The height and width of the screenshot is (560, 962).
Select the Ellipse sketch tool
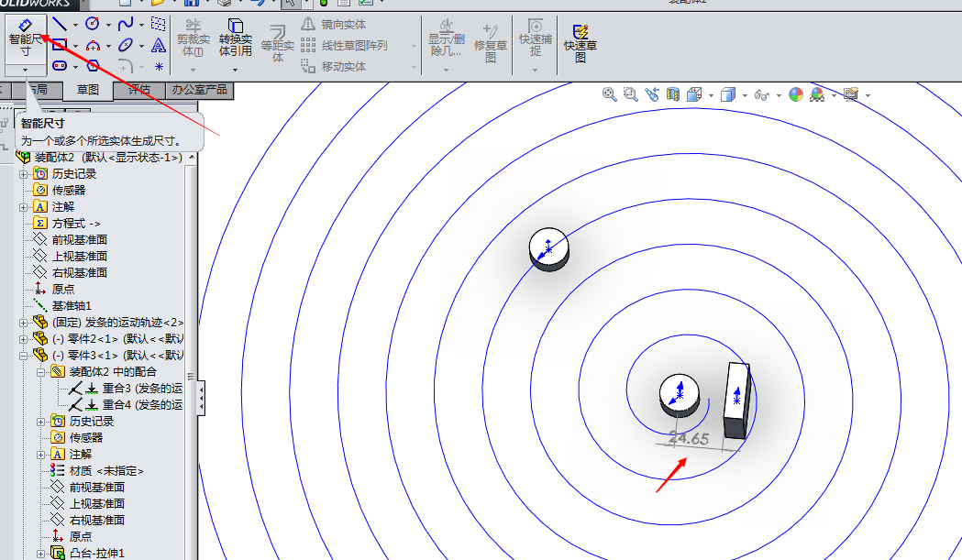(125, 45)
